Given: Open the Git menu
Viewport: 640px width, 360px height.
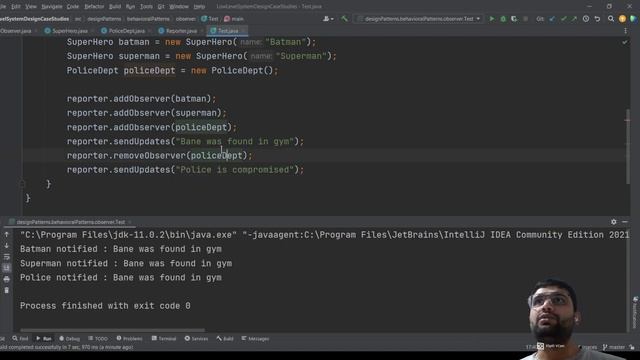Looking at the screenshot, I should tap(161, 7).
